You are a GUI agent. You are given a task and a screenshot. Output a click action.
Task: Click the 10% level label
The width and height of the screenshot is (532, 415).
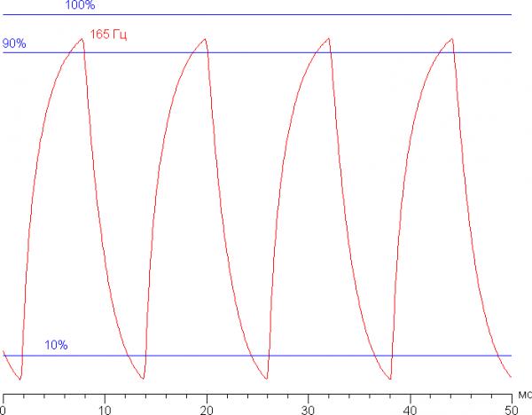click(x=57, y=345)
